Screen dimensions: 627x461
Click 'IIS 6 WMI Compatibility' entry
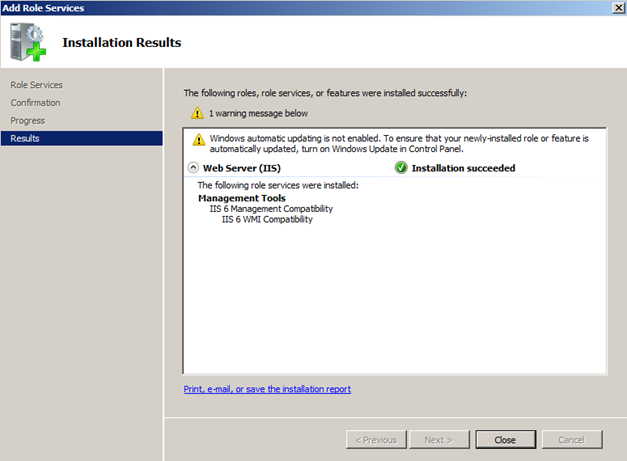click(x=267, y=219)
